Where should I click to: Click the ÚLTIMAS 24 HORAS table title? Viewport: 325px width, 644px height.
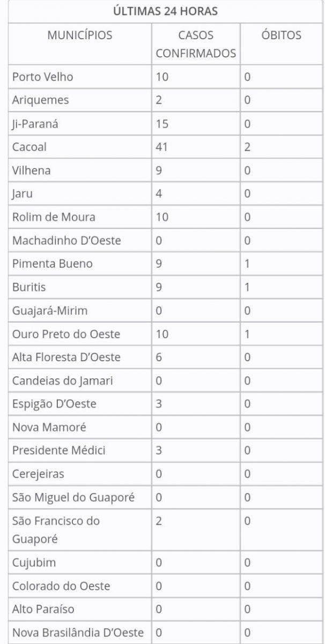click(x=165, y=11)
